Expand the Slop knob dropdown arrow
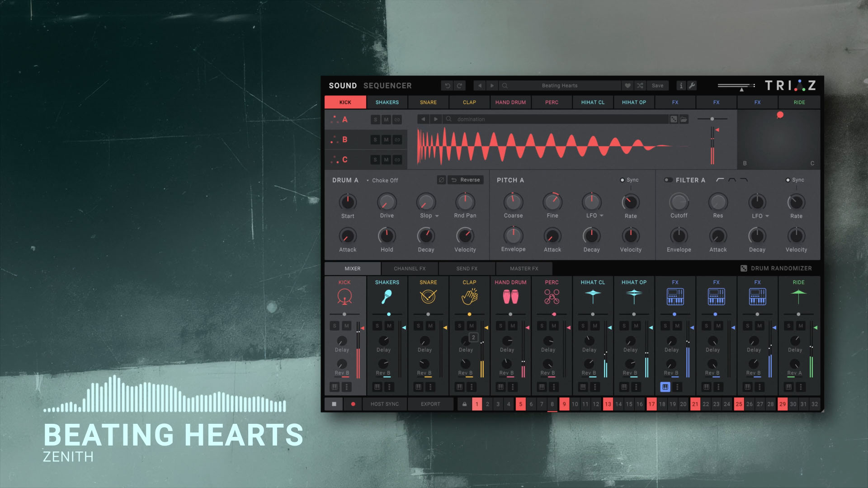868x488 pixels. (x=437, y=216)
